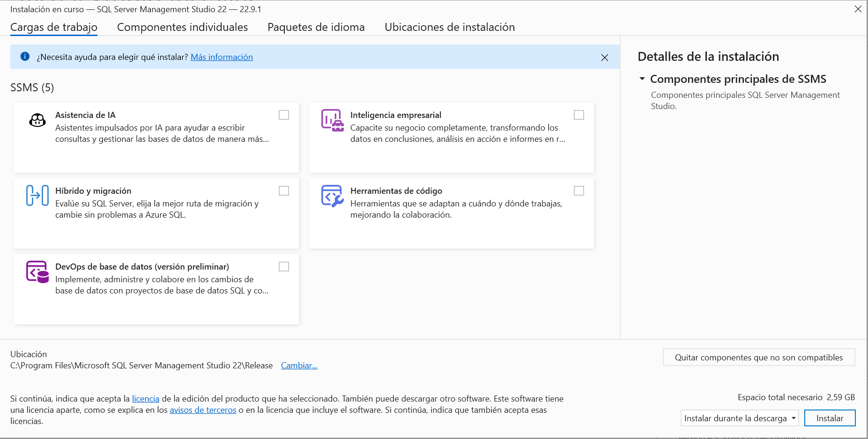Screen dimensions: 868x439
Task: Dismiss the help banner with its X
Action: [x=605, y=58]
